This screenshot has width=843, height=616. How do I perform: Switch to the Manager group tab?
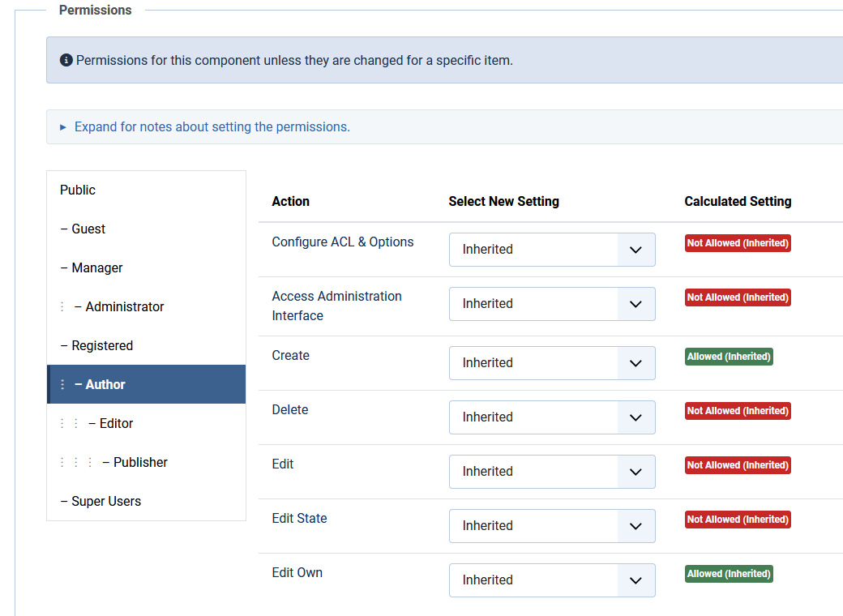96,267
